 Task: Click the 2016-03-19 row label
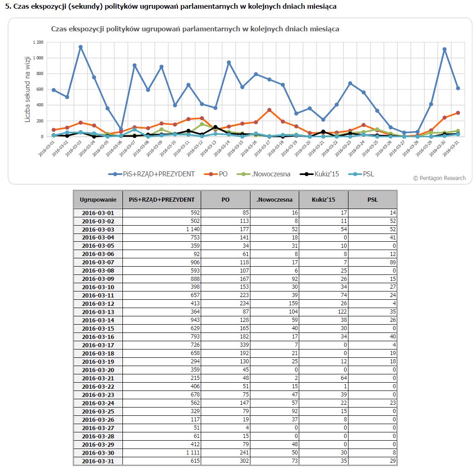click(98, 362)
